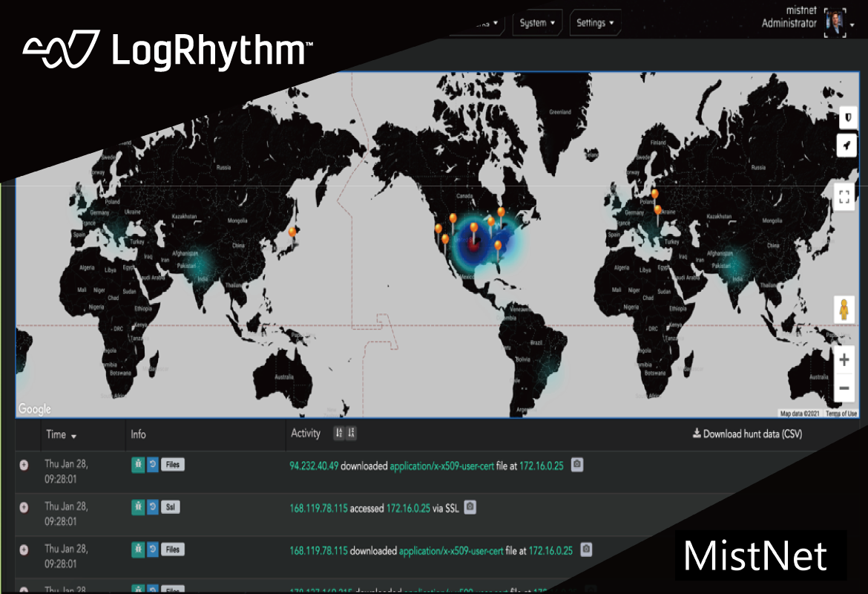Toggle descending sort on the Activity column
This screenshot has width=868, height=594.
[349, 432]
